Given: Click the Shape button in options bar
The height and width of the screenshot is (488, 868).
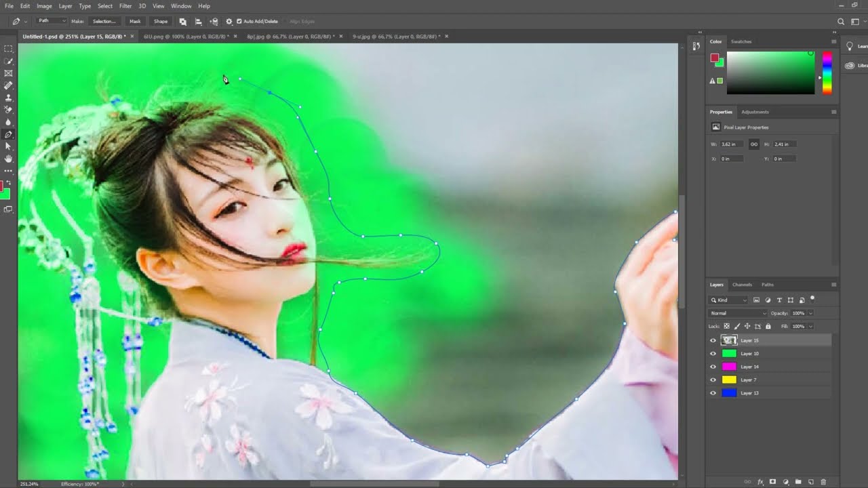Looking at the screenshot, I should (x=161, y=22).
